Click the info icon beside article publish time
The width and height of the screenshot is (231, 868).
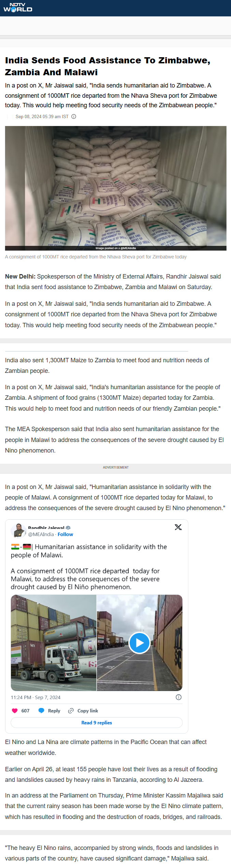click(x=74, y=116)
